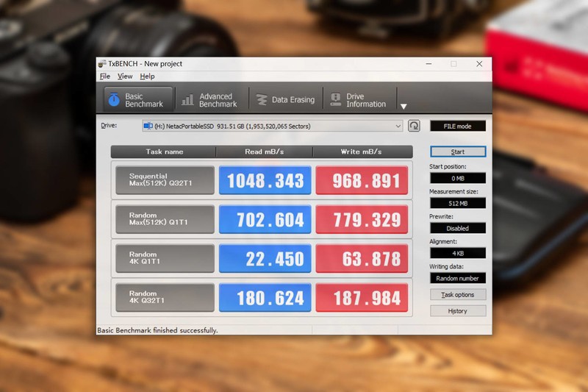This screenshot has height=392, width=588.
Task: Click the Read mB/s column header
Action: point(265,152)
